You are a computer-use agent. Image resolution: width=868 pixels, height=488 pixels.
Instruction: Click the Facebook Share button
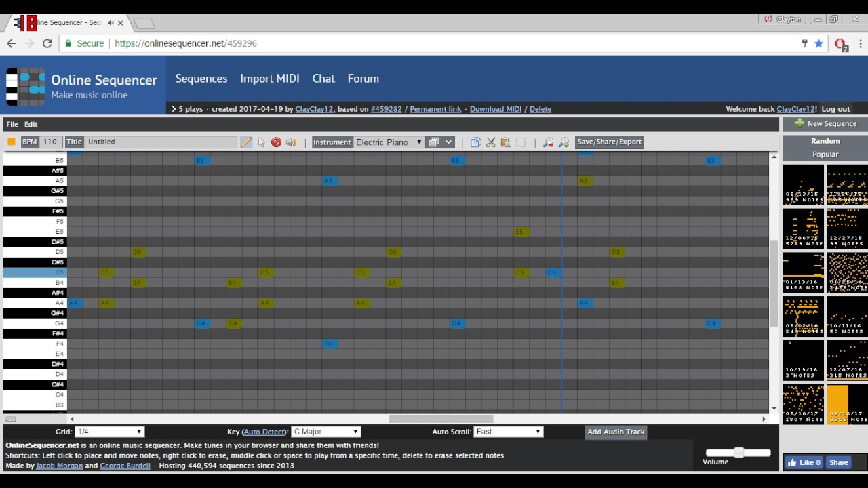[x=839, y=462]
